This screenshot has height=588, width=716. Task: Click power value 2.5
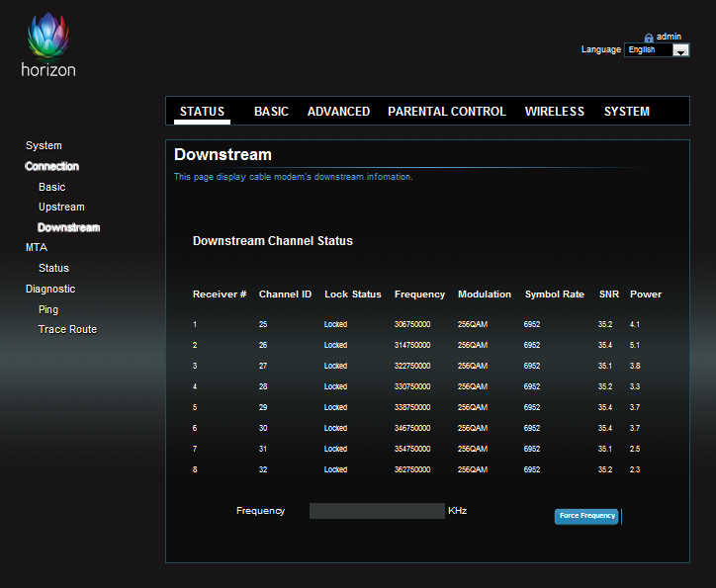click(x=635, y=449)
